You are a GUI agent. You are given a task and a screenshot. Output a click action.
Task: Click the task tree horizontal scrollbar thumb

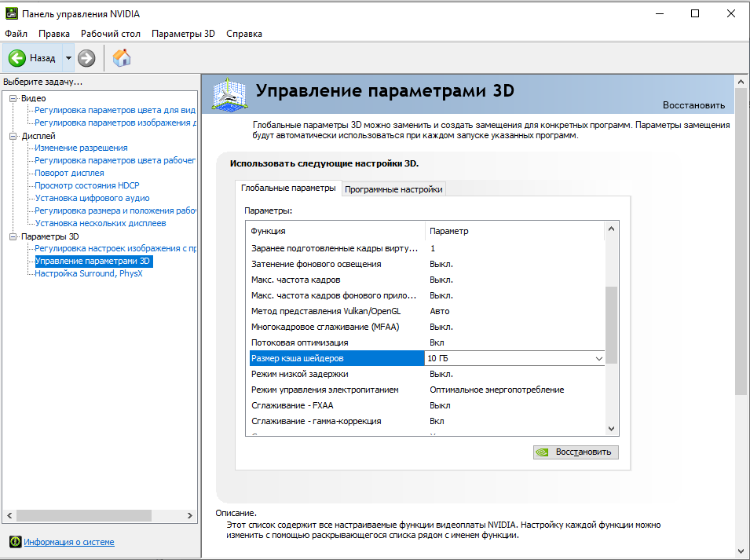84,515
